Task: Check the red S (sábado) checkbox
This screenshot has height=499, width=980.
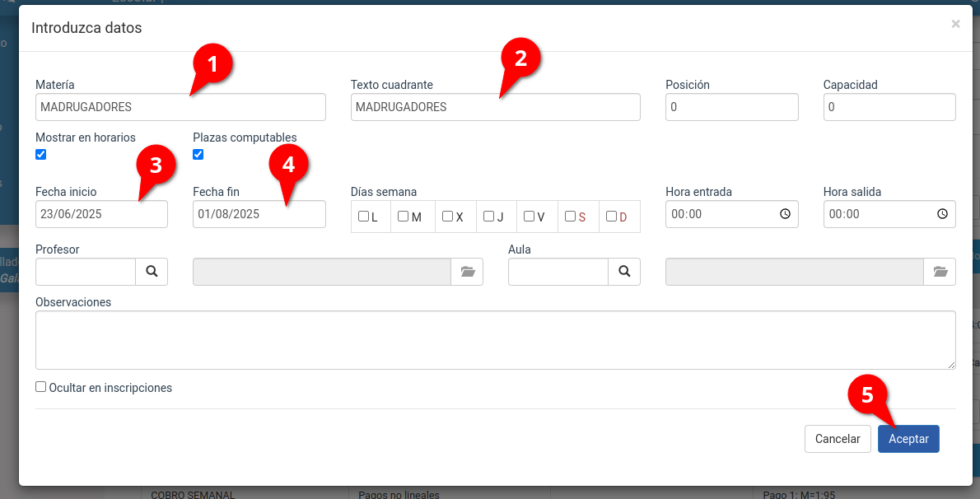Action: (x=570, y=217)
